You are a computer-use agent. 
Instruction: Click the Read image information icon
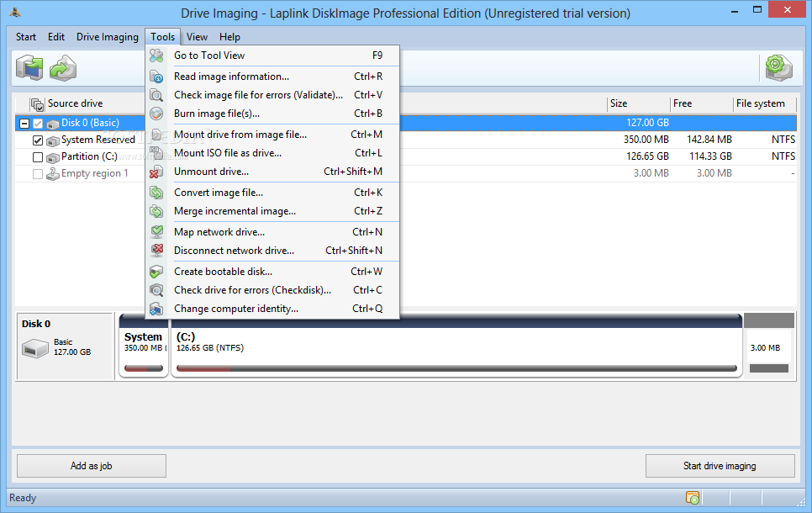point(156,77)
